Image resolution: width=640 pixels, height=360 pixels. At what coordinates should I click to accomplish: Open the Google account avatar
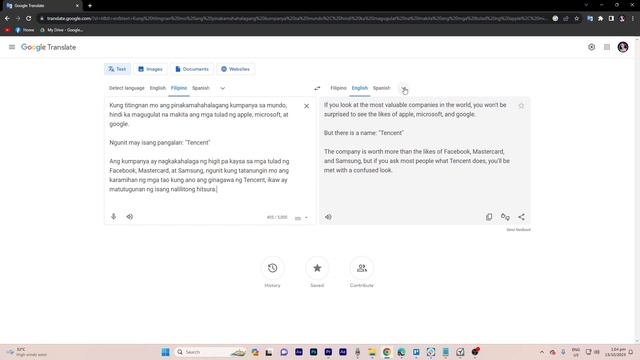[623, 47]
